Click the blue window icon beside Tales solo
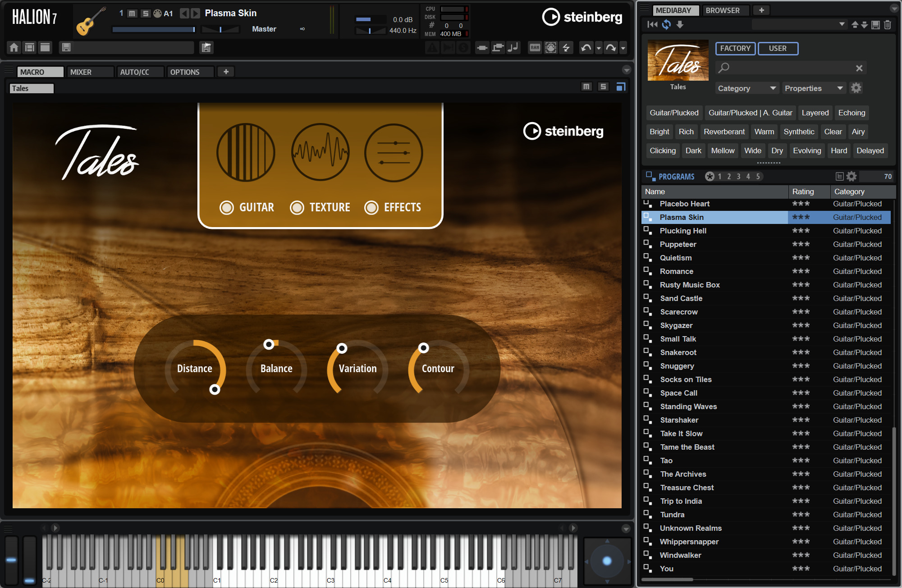This screenshot has width=902, height=588. (621, 87)
